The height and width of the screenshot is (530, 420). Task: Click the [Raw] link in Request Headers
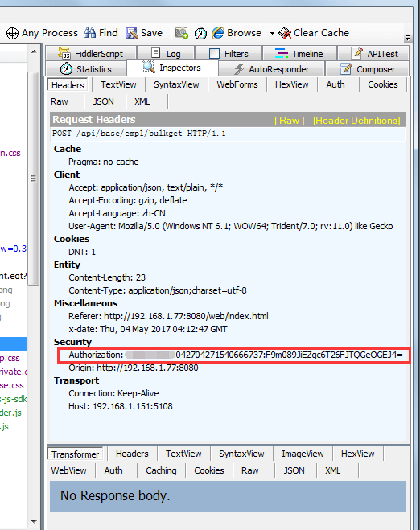[x=290, y=121]
